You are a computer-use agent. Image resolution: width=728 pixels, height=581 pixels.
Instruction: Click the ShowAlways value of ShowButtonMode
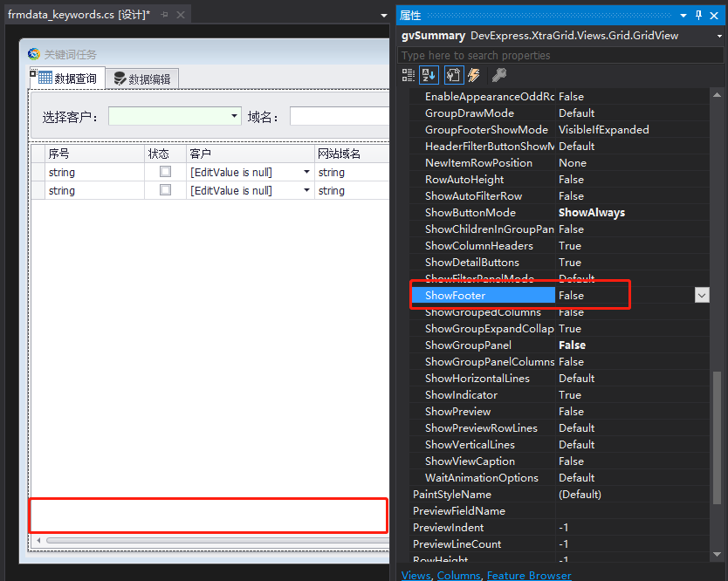click(x=592, y=212)
